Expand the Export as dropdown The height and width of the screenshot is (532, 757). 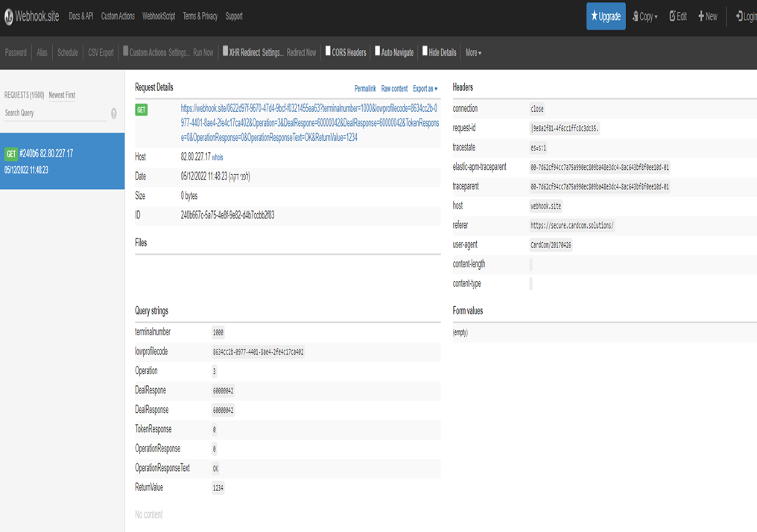click(425, 89)
